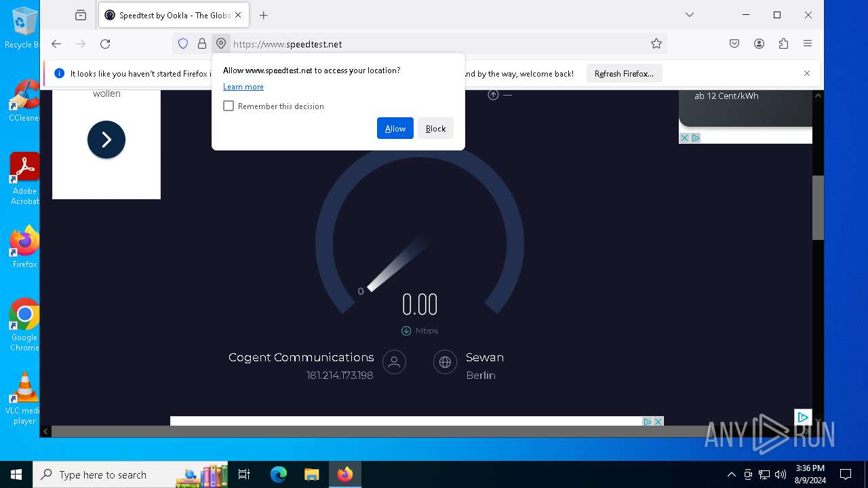Check Remember this decision checkbox
Image resolution: width=868 pixels, height=488 pixels.
229,106
